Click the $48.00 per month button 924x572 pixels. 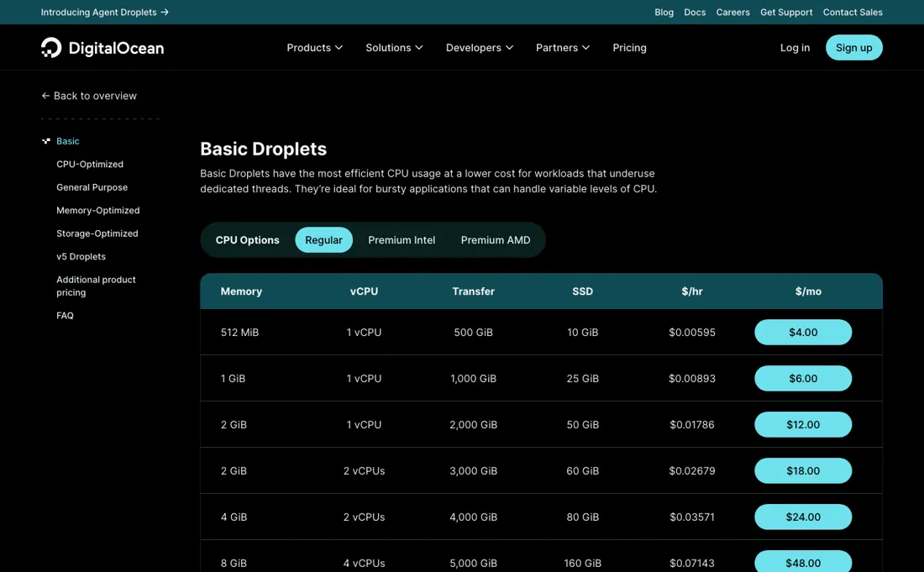click(802, 562)
